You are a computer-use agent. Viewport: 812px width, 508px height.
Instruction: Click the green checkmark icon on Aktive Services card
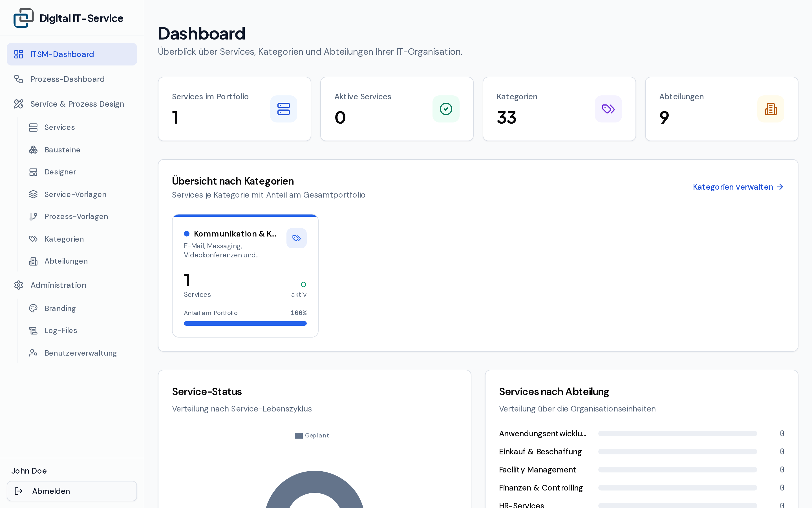(x=446, y=109)
